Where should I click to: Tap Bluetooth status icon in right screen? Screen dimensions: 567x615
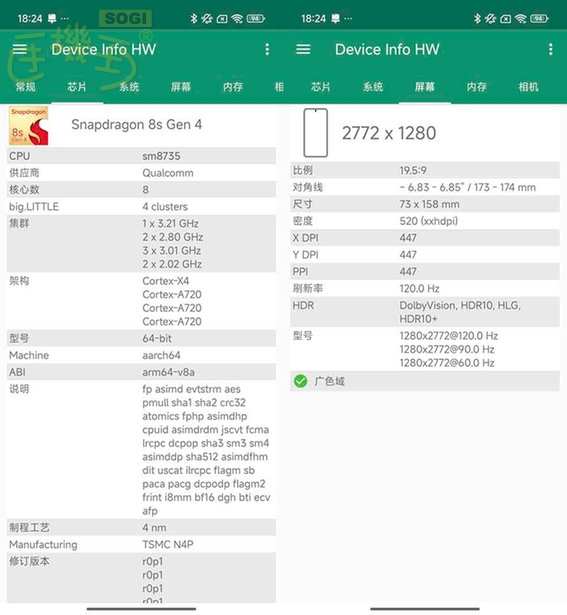tap(477, 18)
